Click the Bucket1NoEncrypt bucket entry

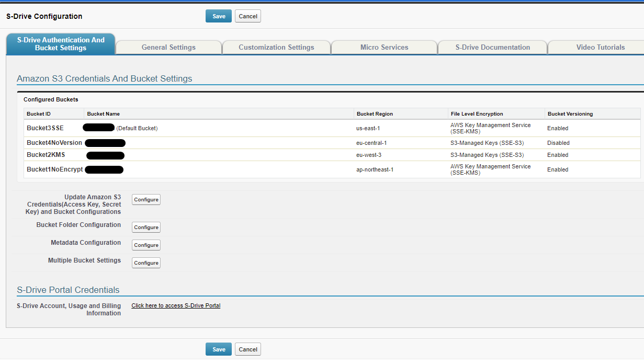tap(55, 169)
